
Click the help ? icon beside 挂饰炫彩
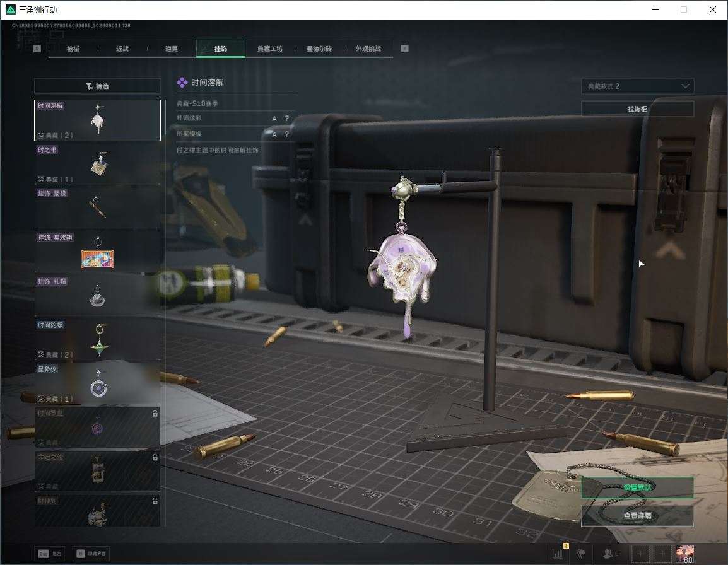[287, 119]
